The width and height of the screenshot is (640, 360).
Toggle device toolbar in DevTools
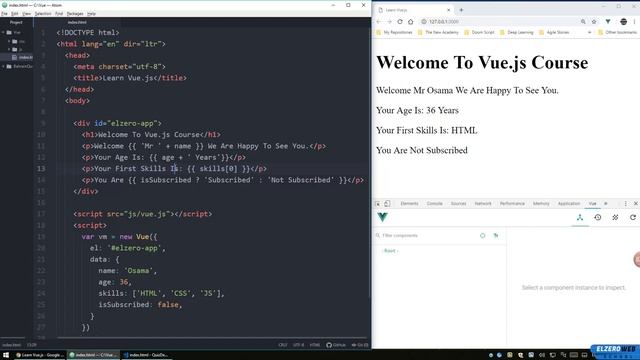point(387,203)
